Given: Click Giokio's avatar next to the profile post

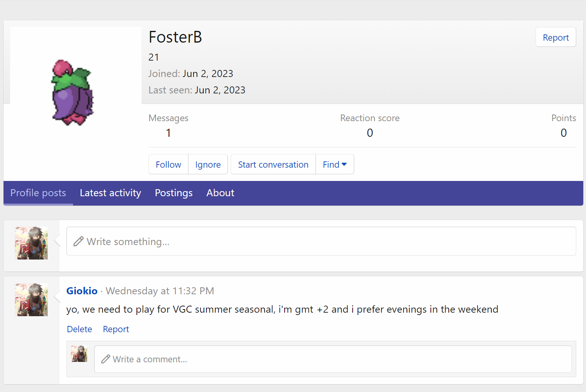Looking at the screenshot, I should pyautogui.click(x=31, y=300).
